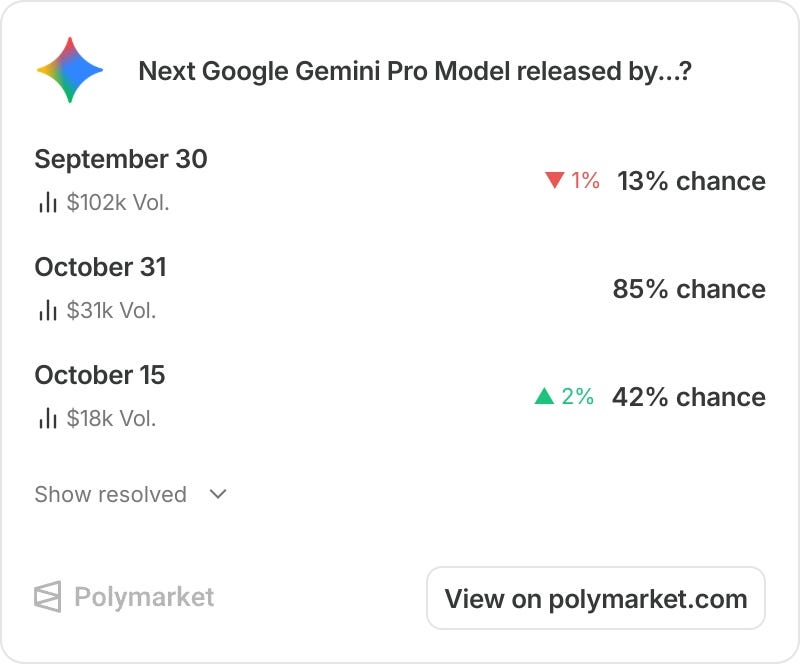Select the September 30 outcome
This screenshot has width=800, height=672.
coord(121,159)
